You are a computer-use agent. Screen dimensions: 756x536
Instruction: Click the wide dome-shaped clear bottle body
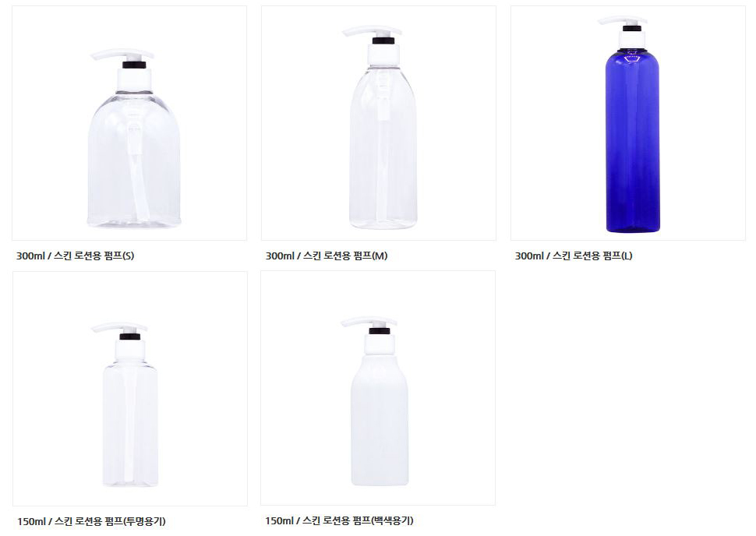point(134,160)
